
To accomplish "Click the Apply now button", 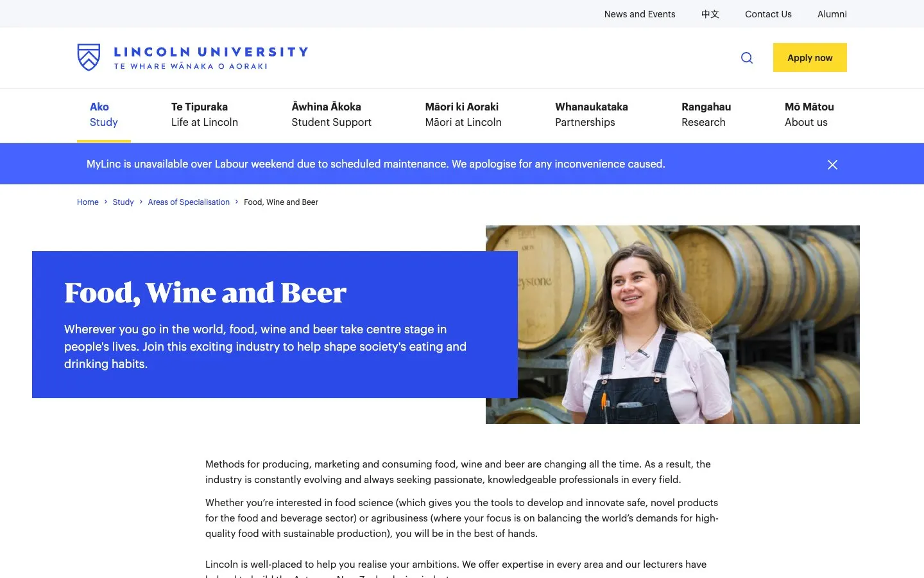I will (x=810, y=58).
